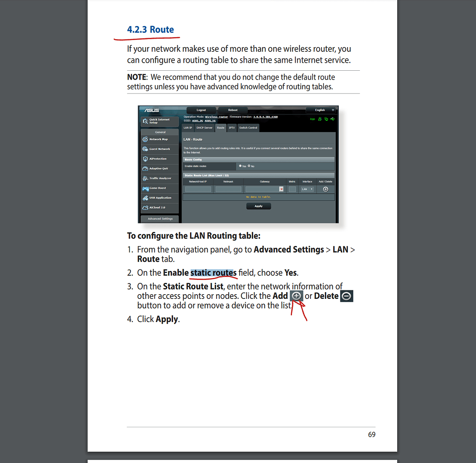
Task: Click the Network/Host IP input field
Action: [198, 189]
